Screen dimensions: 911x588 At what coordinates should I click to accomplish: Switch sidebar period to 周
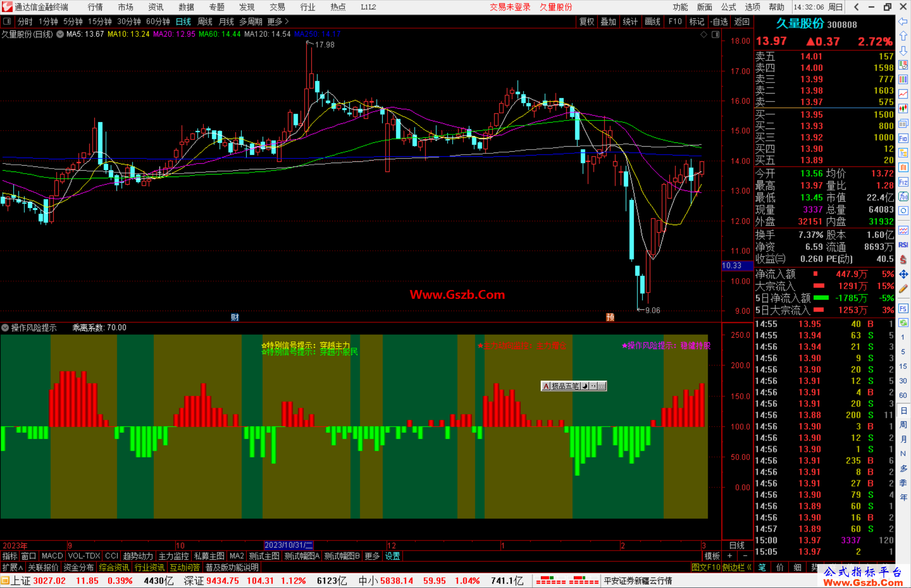(x=903, y=425)
